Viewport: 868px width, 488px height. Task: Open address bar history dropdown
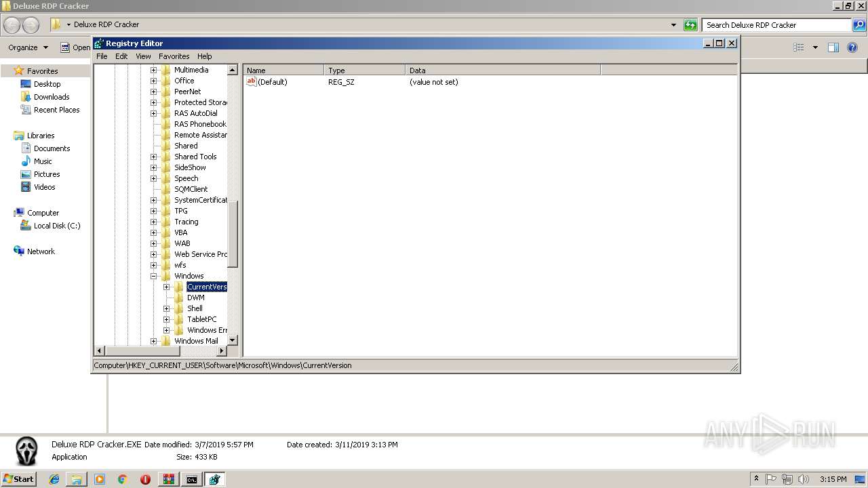(673, 25)
